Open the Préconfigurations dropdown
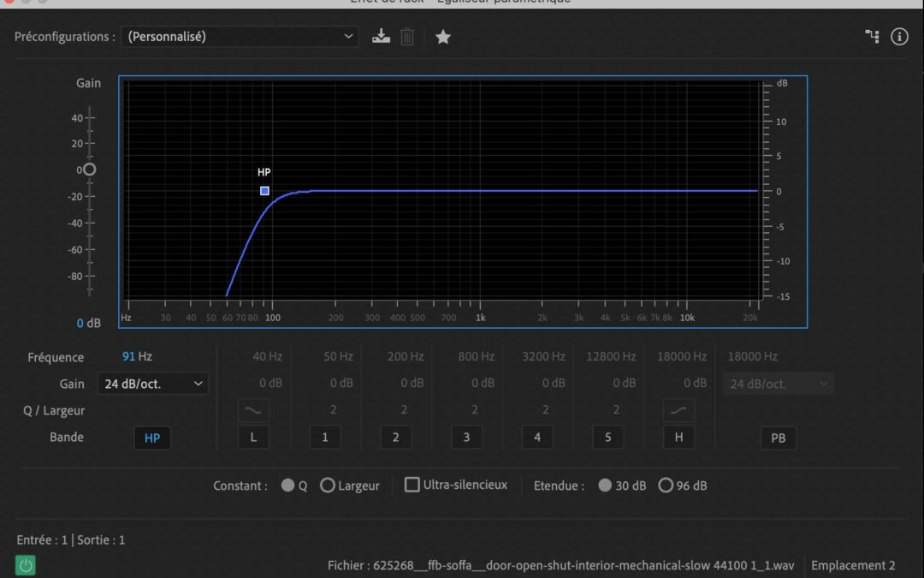This screenshot has width=924, height=578. click(240, 37)
